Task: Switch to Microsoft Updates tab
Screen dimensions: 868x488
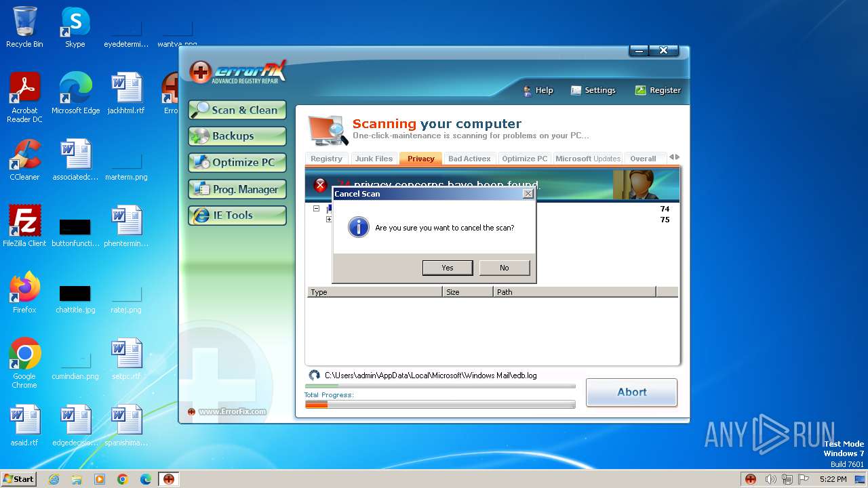Action: coord(587,159)
